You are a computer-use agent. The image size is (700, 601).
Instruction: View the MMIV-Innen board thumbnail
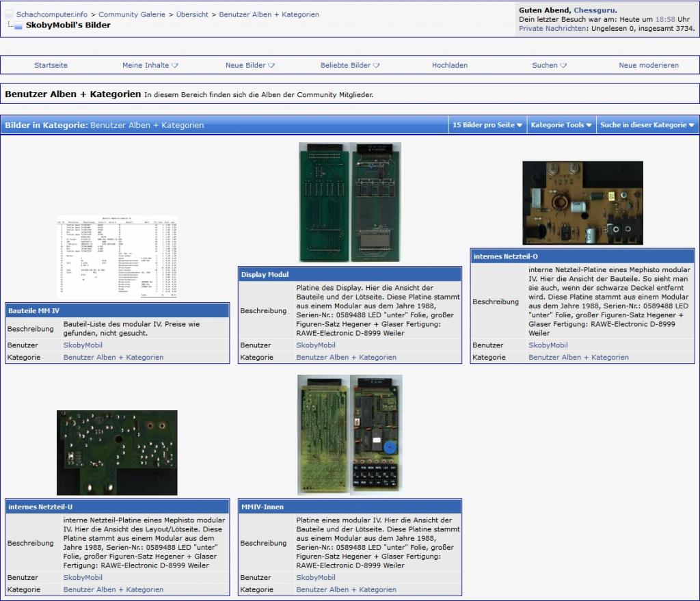pos(350,435)
